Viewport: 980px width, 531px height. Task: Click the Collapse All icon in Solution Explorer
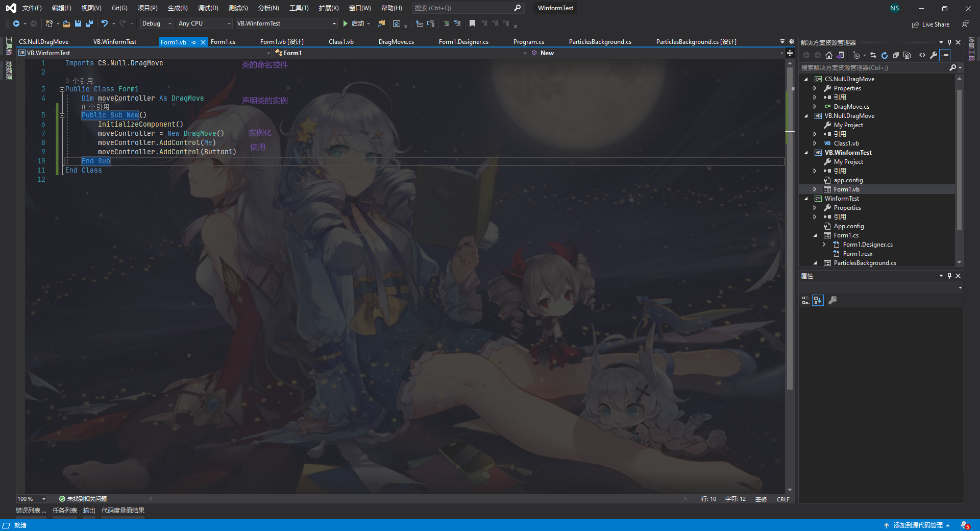[x=896, y=55]
